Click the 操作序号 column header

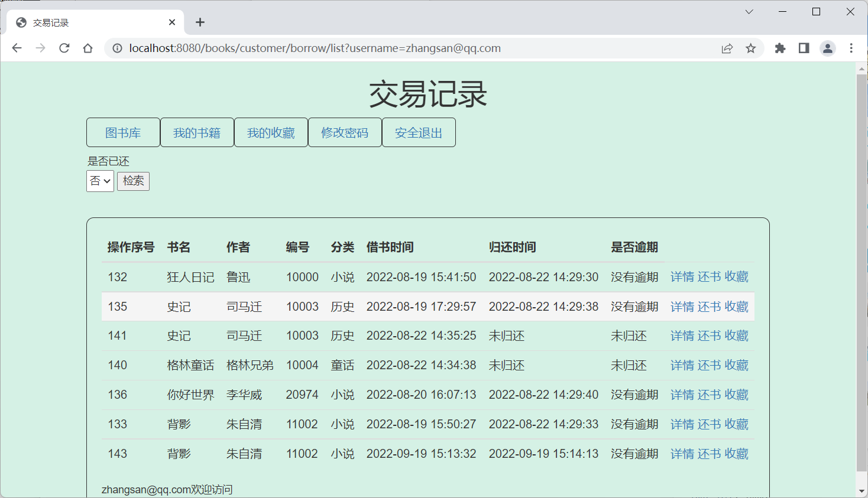point(131,247)
